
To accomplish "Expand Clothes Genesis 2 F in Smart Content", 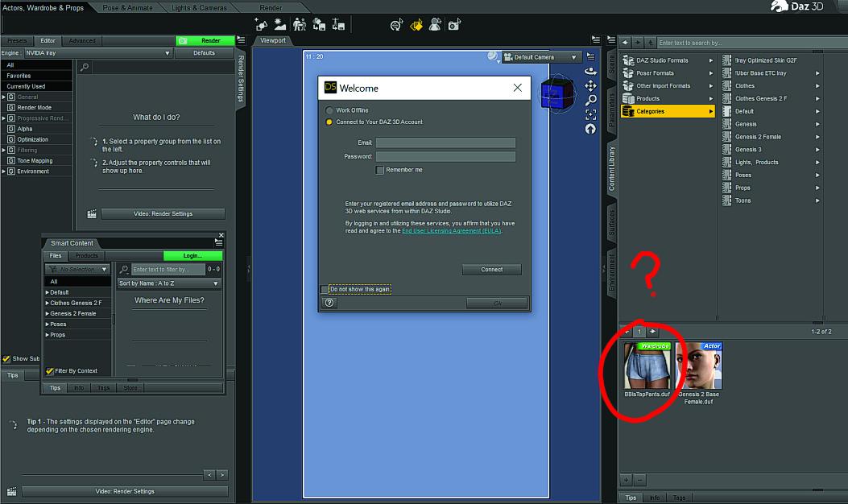I will (47, 303).
